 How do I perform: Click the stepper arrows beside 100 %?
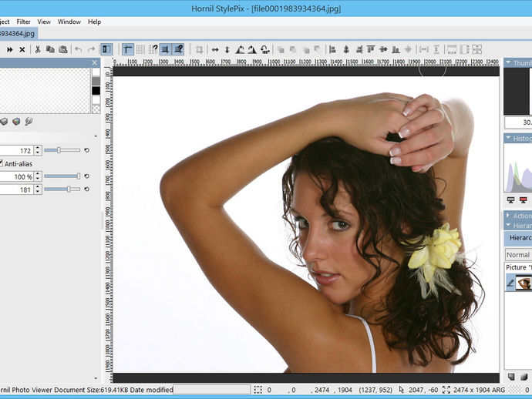click(x=38, y=176)
